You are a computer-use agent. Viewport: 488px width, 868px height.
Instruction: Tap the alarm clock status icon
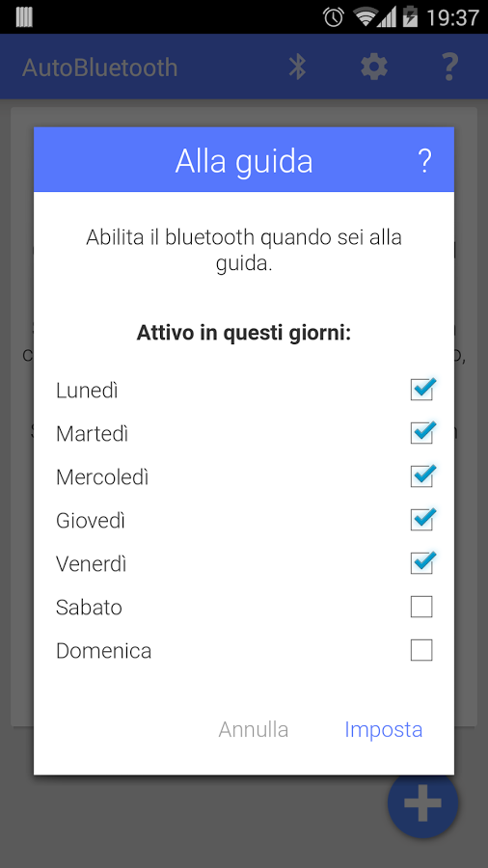point(334,17)
